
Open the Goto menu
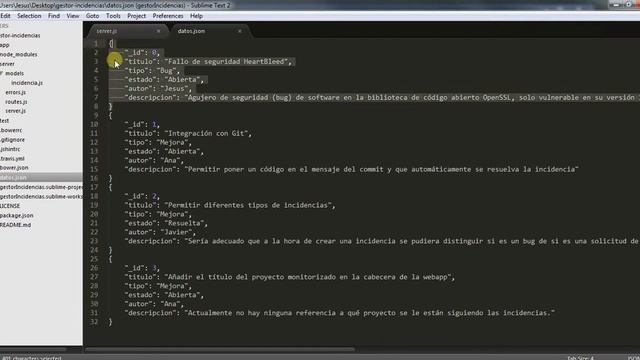click(92, 16)
